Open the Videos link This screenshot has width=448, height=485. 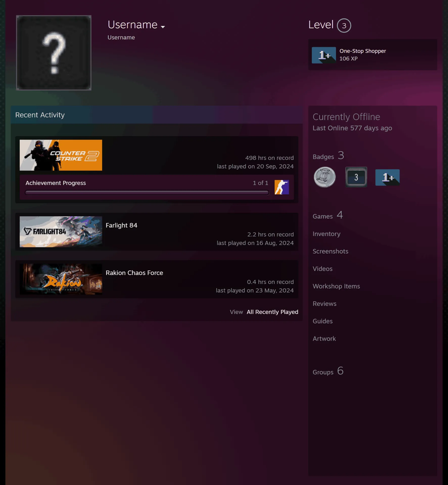(322, 269)
